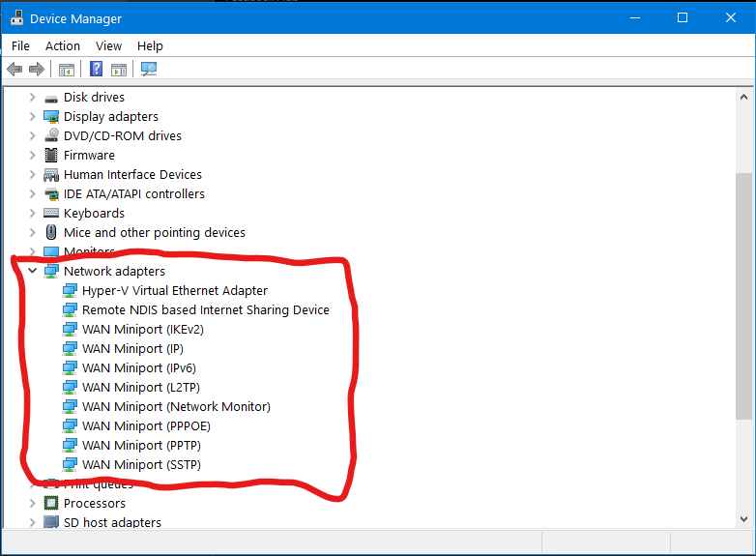This screenshot has width=756, height=556.
Task: Select the WAN Miniport (L2TP) entry
Action: 141,387
